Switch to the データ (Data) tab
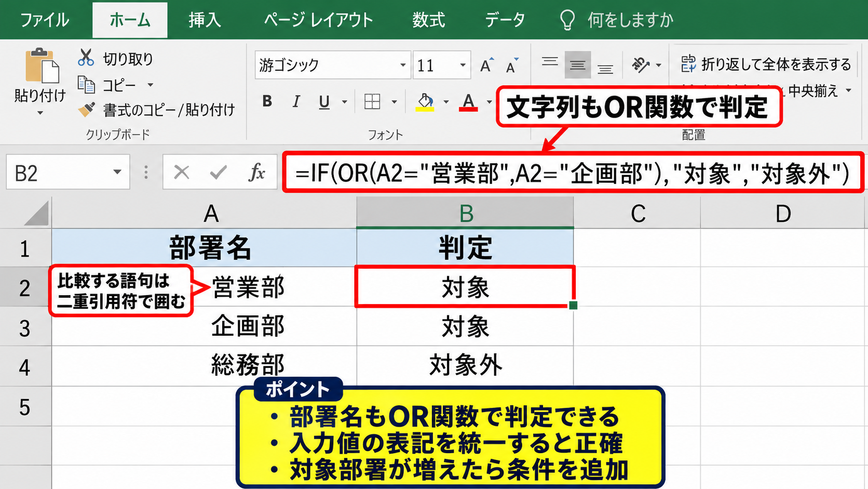 click(x=505, y=20)
